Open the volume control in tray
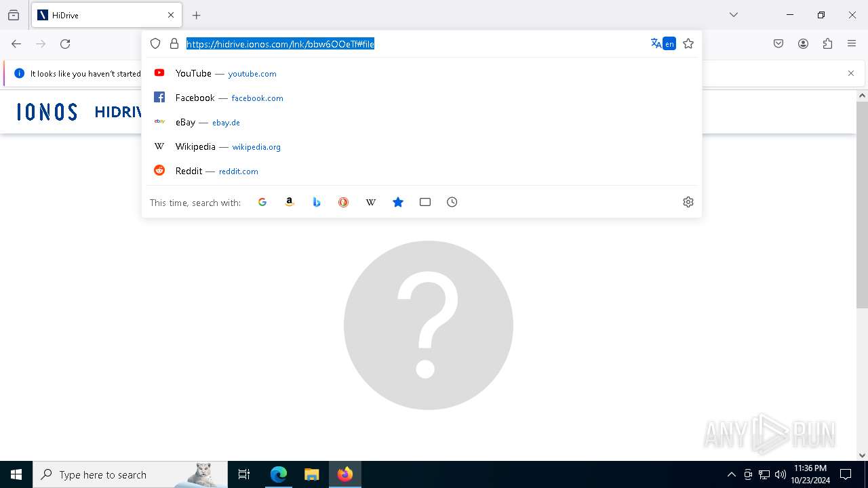Screen dimensions: 868x488 pos(781,474)
